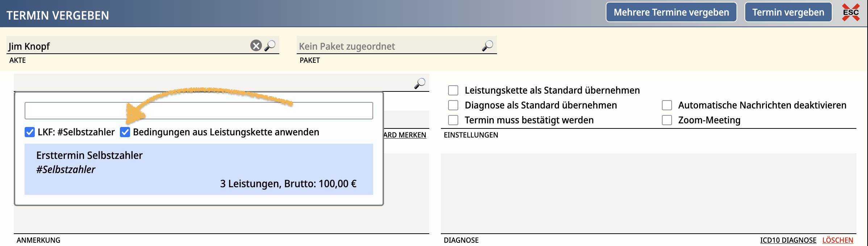Image resolution: width=868 pixels, height=246 pixels.
Task: Enable Leistungskette als Standard übernehmen
Action: (x=453, y=90)
